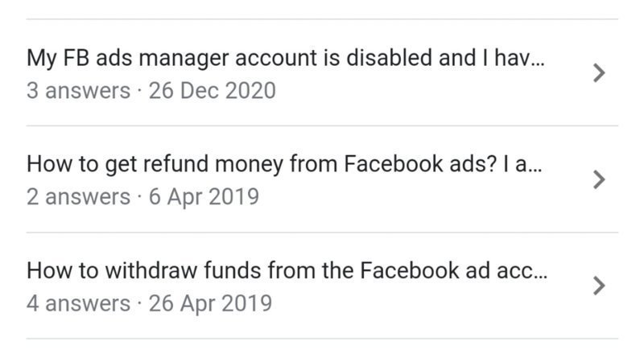Click 'My FB' at start of first question

(x=54, y=59)
